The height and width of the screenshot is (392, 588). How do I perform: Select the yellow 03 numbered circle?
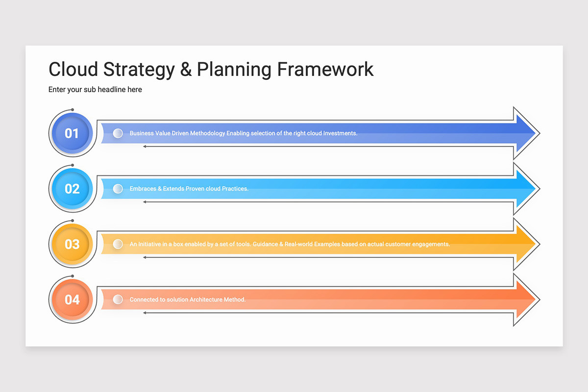click(x=72, y=244)
